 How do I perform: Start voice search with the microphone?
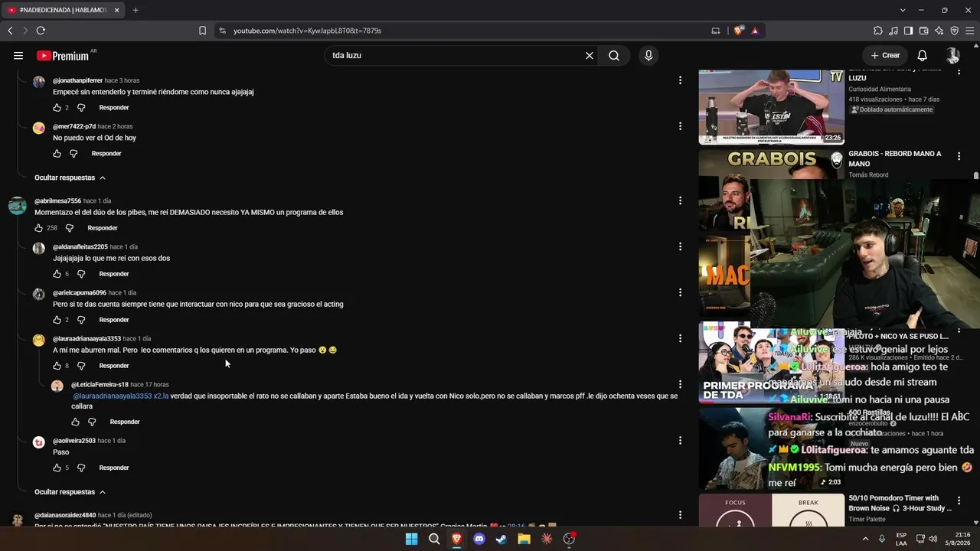point(648,55)
